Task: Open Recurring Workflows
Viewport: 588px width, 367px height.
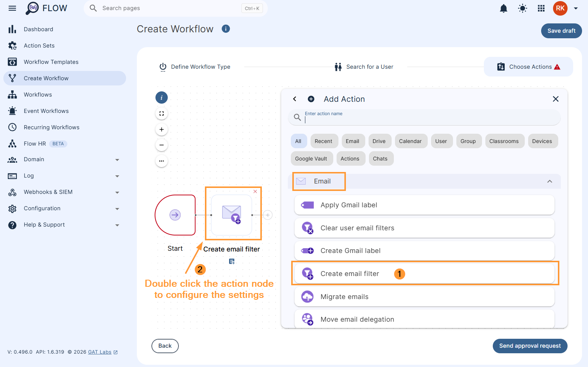Action: [65, 127]
